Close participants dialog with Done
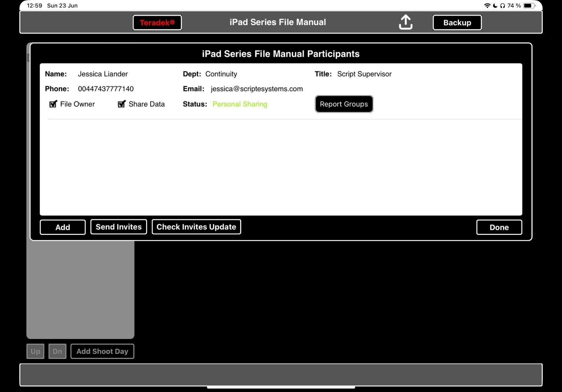562x392 pixels. coord(499,227)
